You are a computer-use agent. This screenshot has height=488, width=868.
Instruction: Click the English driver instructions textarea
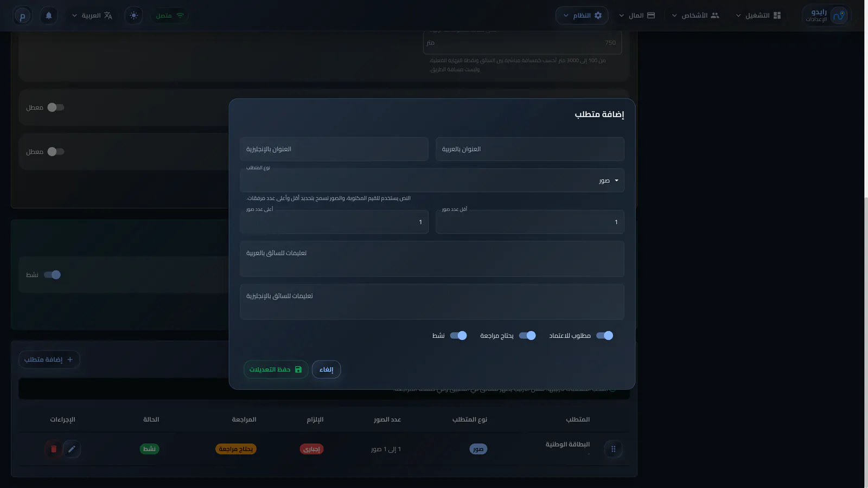(432, 302)
